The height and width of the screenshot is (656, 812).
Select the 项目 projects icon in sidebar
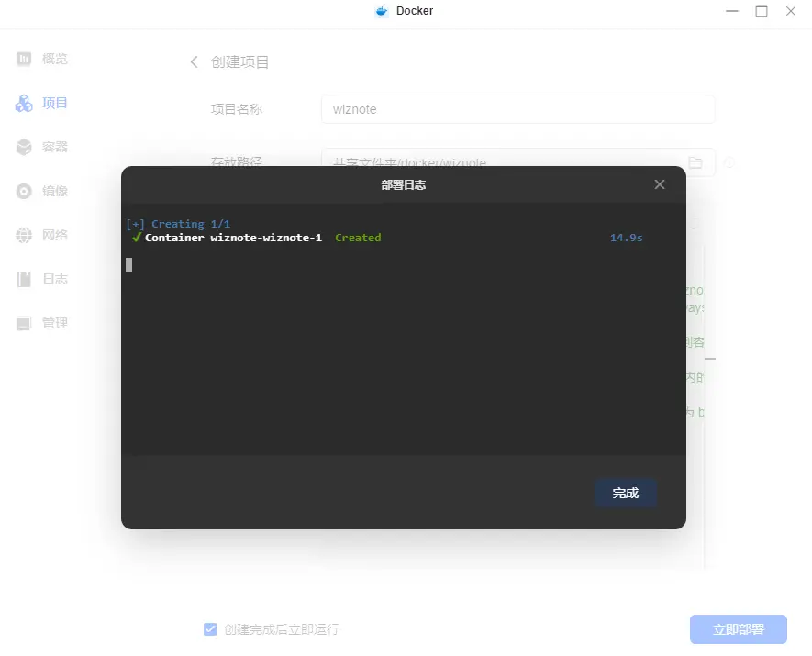25,103
